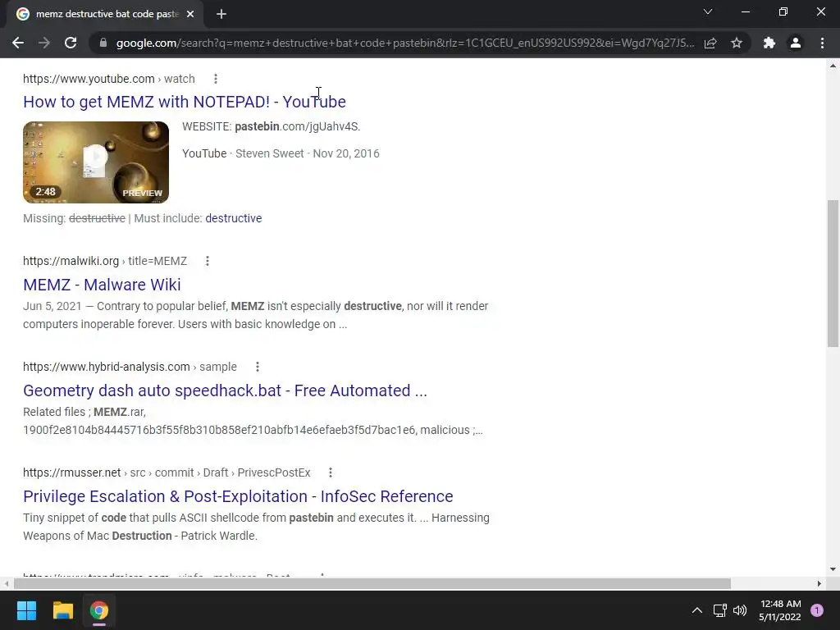Click the https://malwiki.org URL text
This screenshot has width=840, height=630.
coord(71,261)
